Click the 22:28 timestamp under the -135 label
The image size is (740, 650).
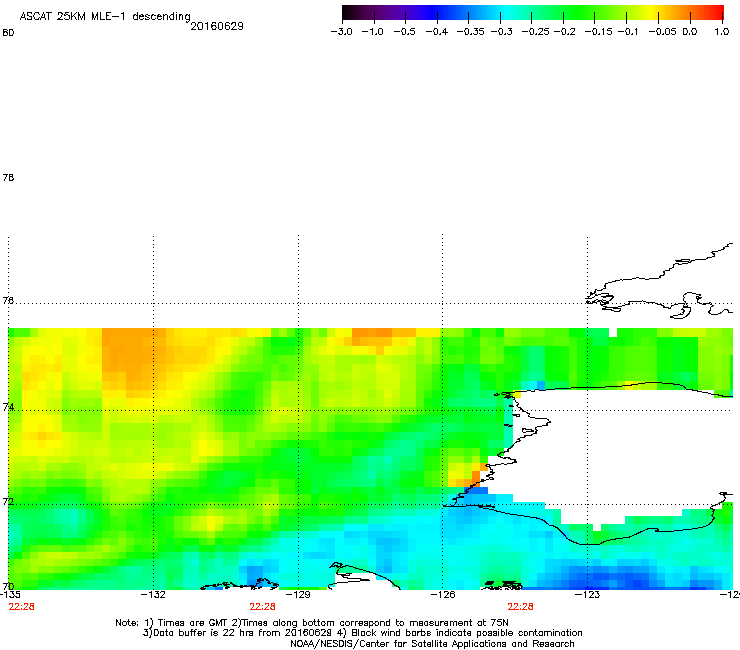(21, 607)
